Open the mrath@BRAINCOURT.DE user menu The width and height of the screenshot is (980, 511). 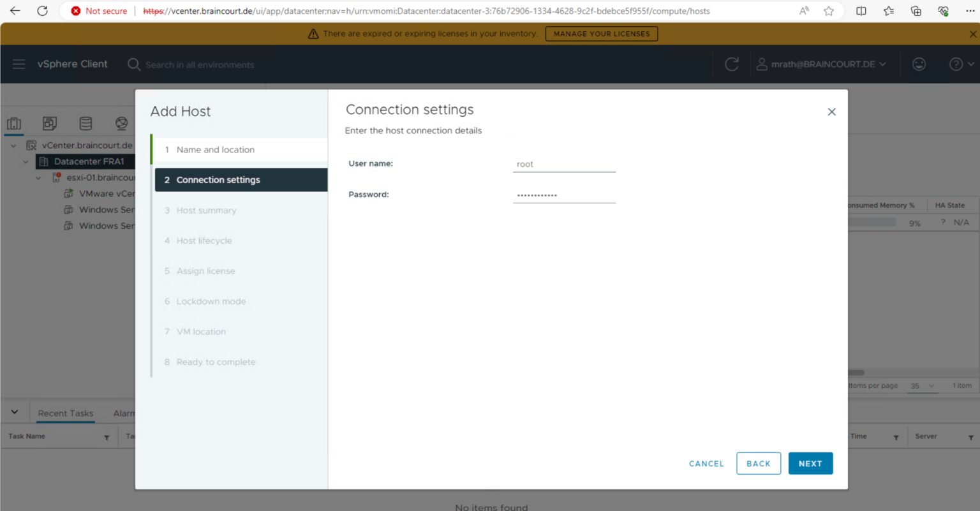coord(822,64)
